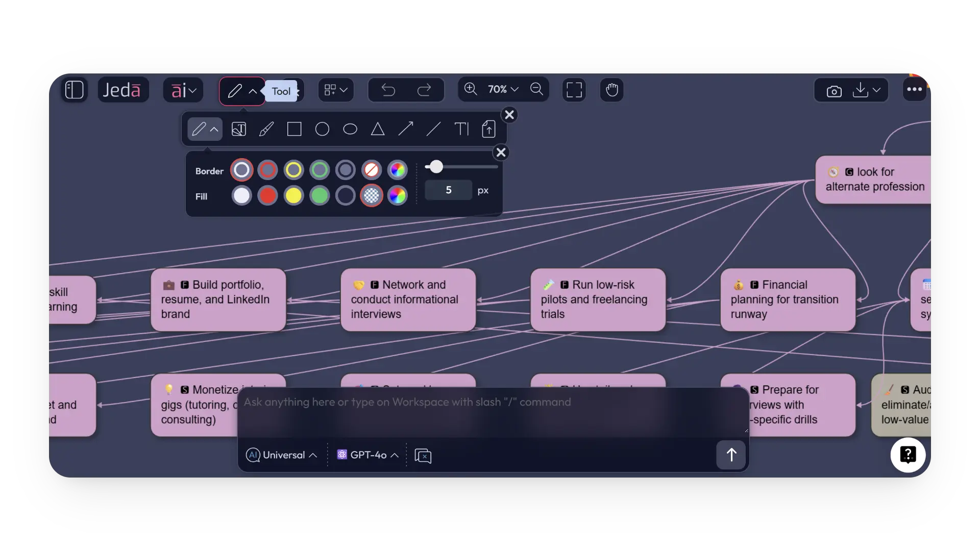Select the Sticky note tool

pyautogui.click(x=239, y=129)
